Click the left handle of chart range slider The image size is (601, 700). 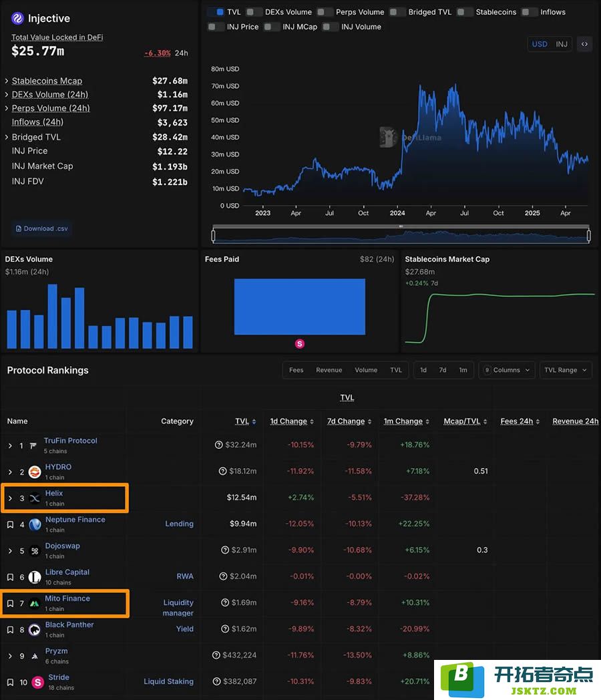[x=213, y=235]
